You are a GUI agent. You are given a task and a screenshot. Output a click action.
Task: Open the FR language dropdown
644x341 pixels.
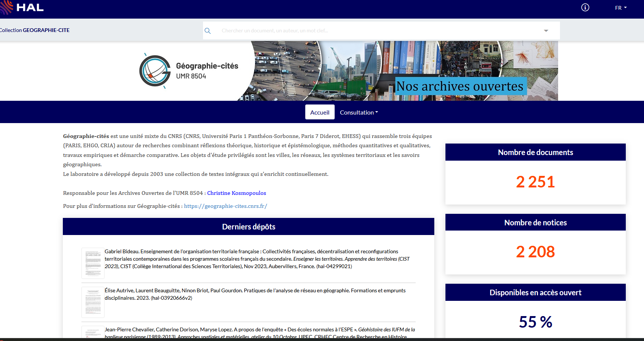click(x=621, y=8)
